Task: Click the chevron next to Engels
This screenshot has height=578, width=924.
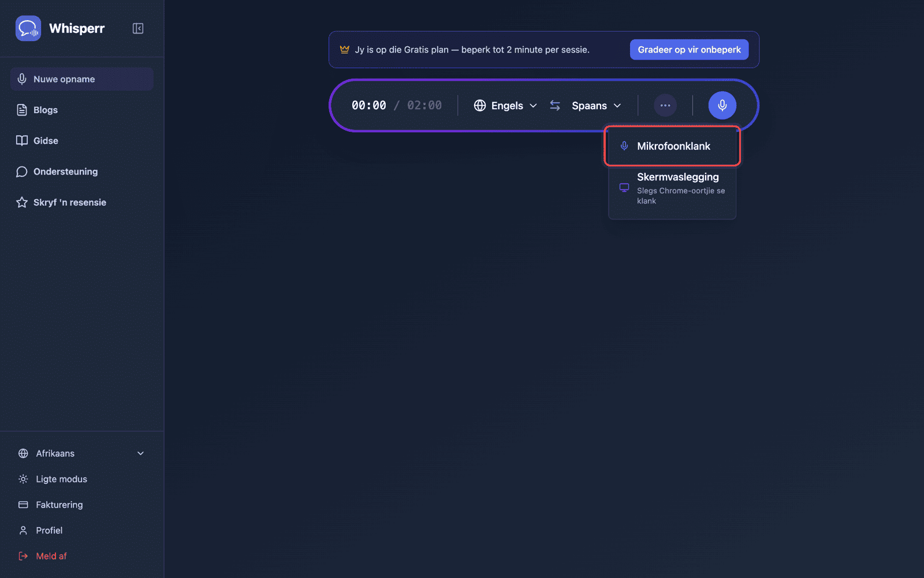Action: 533,106
